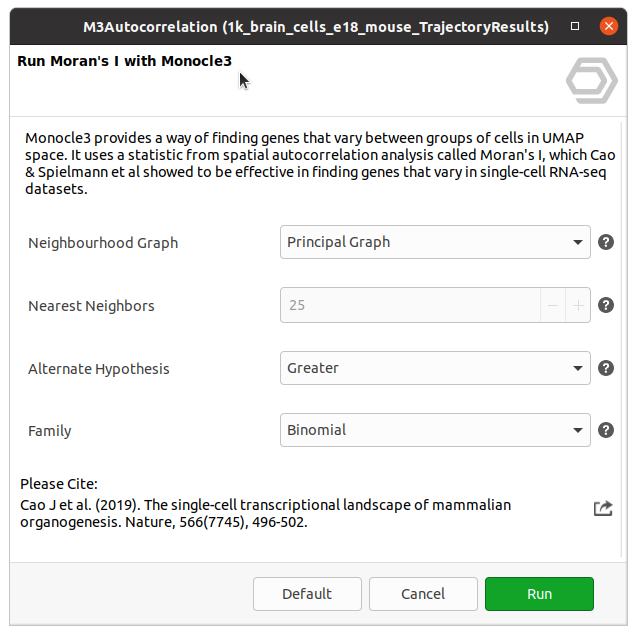
Task: Maximize the M3Autocorrelation dialog window
Action: [575, 25]
